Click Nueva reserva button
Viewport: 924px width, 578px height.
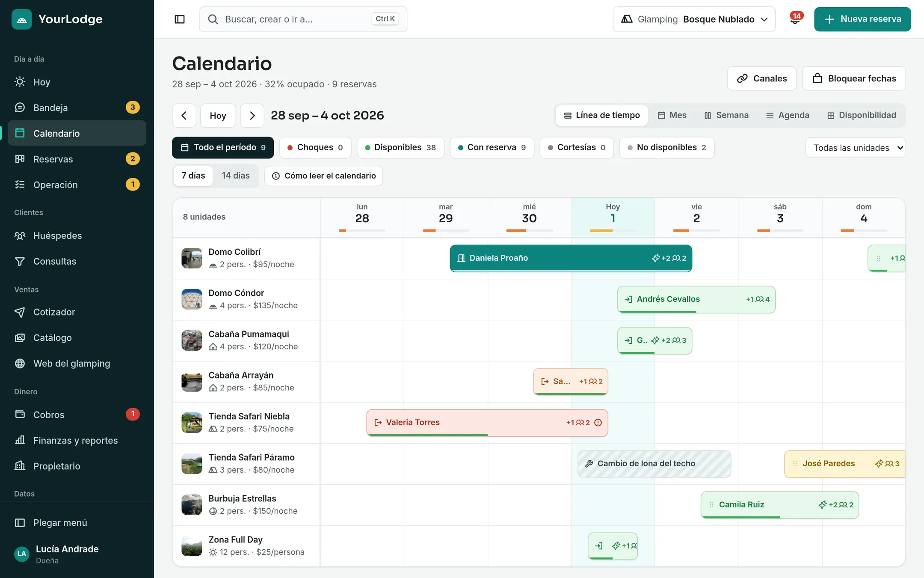[862, 19]
